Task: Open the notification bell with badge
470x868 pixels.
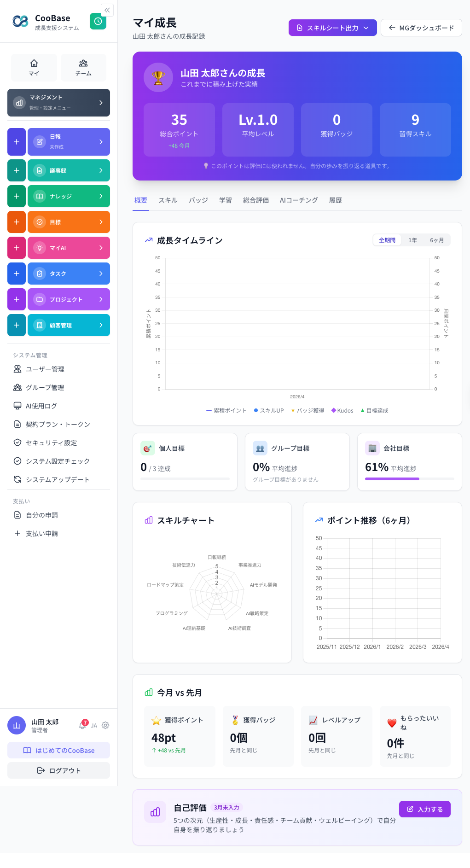Action: (83, 725)
